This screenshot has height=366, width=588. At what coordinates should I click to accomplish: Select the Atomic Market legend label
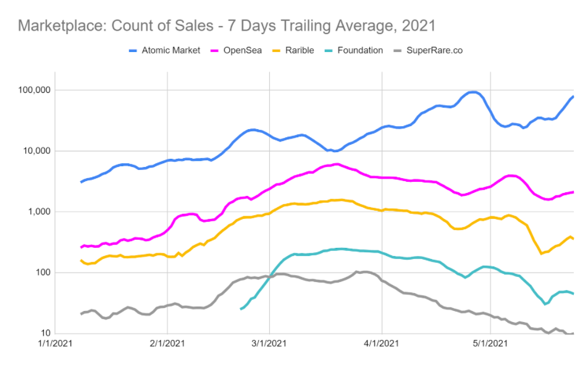point(170,50)
